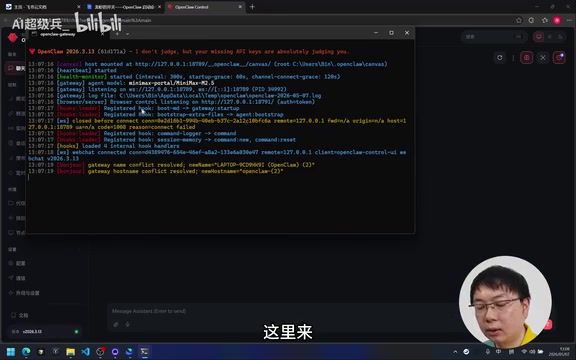Switch to the Terminal app in taskbar

coord(144,352)
